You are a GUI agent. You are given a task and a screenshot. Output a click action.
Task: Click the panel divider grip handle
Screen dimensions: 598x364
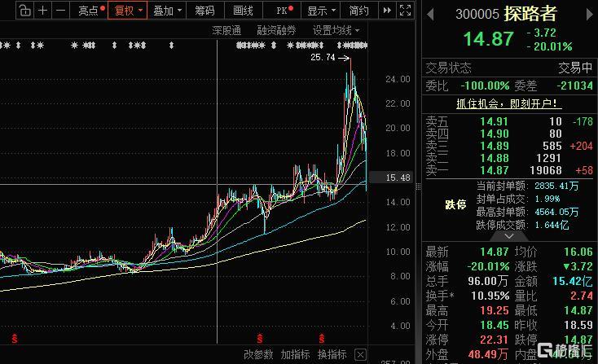tap(419, 186)
